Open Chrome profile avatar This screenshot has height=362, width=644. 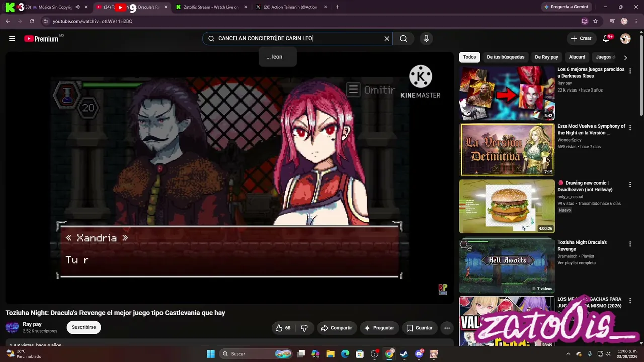624,21
